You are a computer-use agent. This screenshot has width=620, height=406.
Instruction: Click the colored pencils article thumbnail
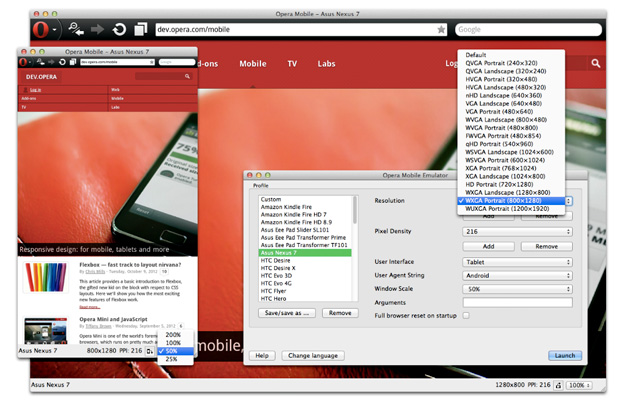[x=46, y=277]
